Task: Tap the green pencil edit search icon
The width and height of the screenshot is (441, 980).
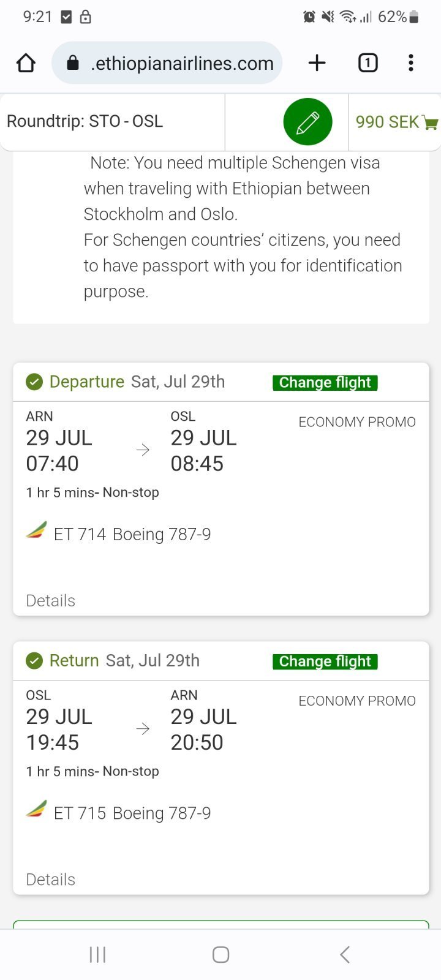Action: (307, 122)
